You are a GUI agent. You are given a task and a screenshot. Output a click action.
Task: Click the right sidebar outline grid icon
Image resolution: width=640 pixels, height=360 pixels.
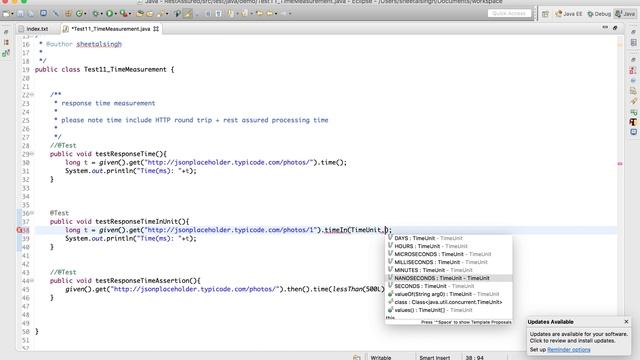633,42
